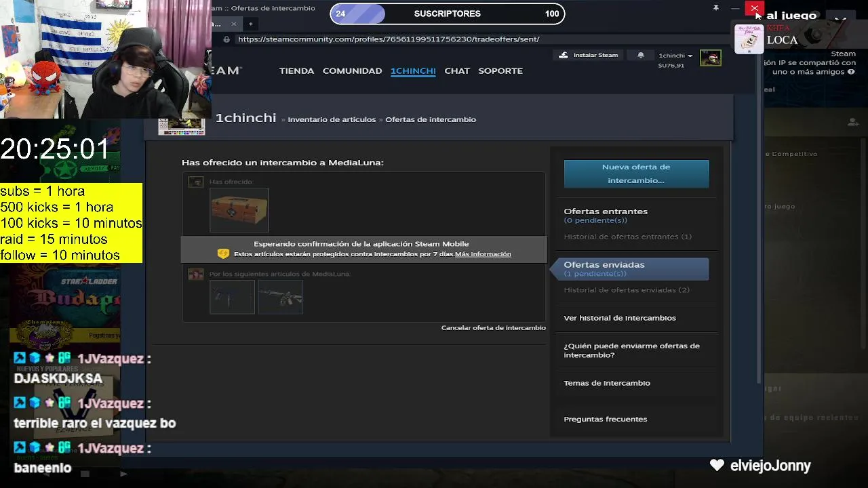Click the help question mark icon in background
Viewport: 868px width, 488px height.
[850, 72]
